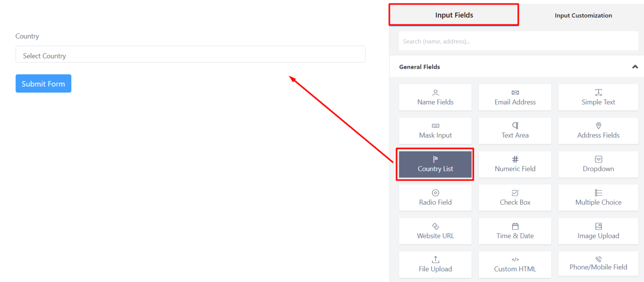Screen dimensions: 644x282
Task: Insert a Text Area field
Action: (515, 131)
